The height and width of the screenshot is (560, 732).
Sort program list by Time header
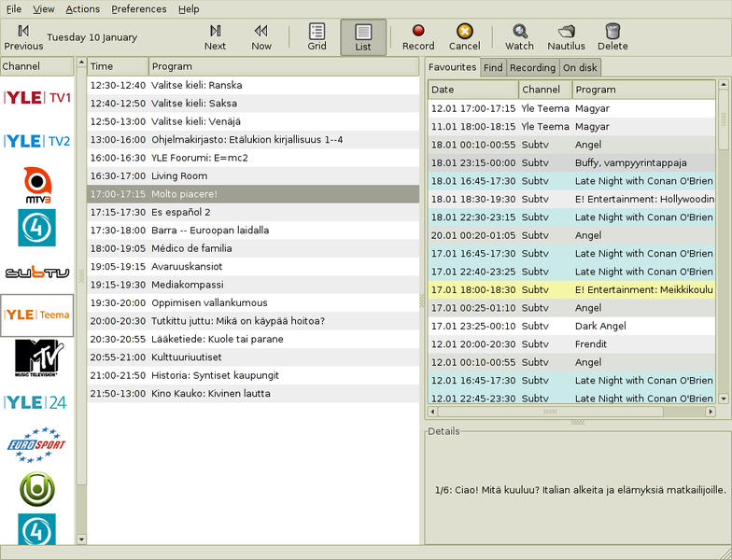click(x=118, y=66)
